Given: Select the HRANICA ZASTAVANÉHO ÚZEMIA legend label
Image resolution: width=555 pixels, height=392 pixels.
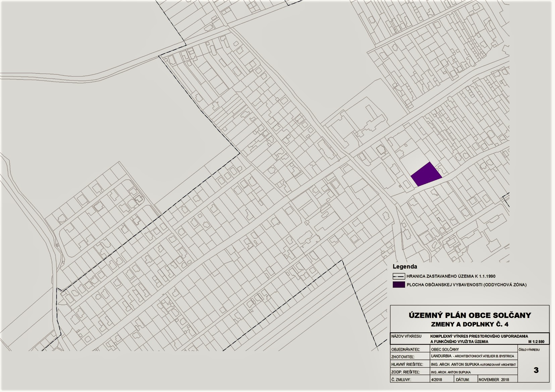Looking at the screenshot, I should [451, 277].
